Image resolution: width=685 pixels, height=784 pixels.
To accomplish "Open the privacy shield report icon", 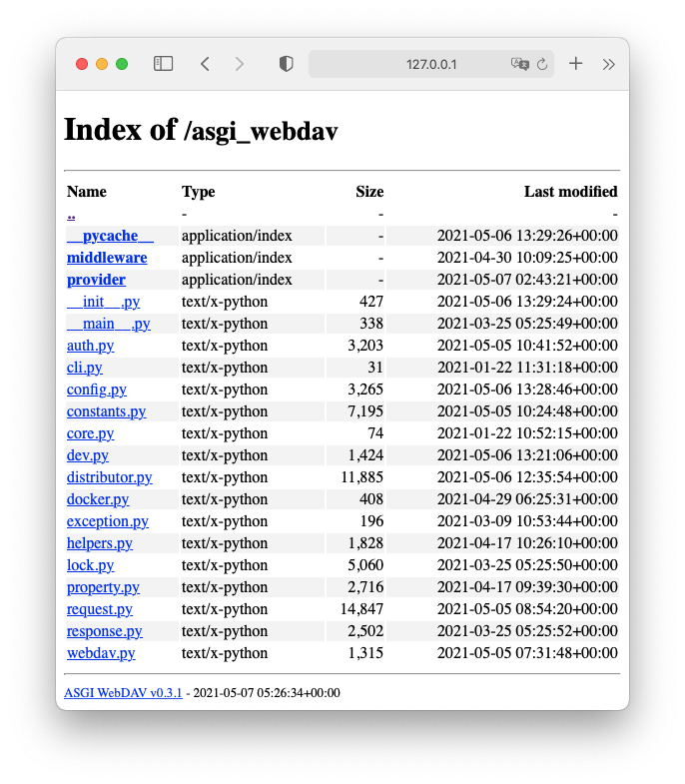I will 286,64.
